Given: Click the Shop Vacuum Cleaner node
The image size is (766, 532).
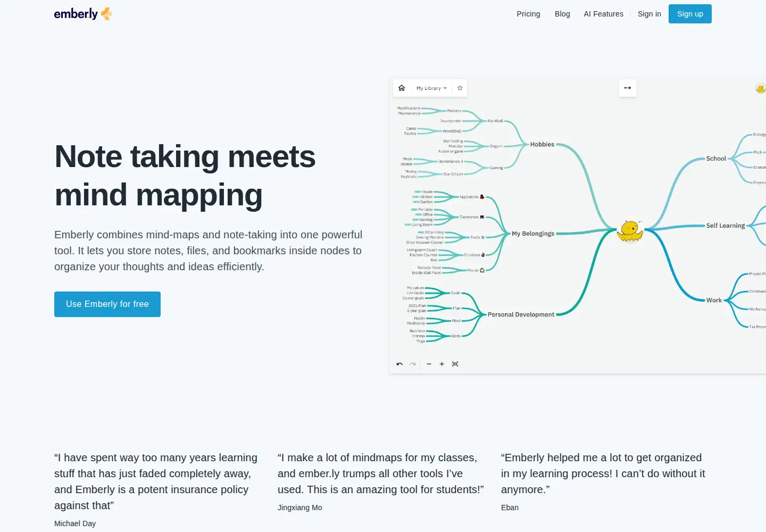Looking at the screenshot, I should pos(424,243).
